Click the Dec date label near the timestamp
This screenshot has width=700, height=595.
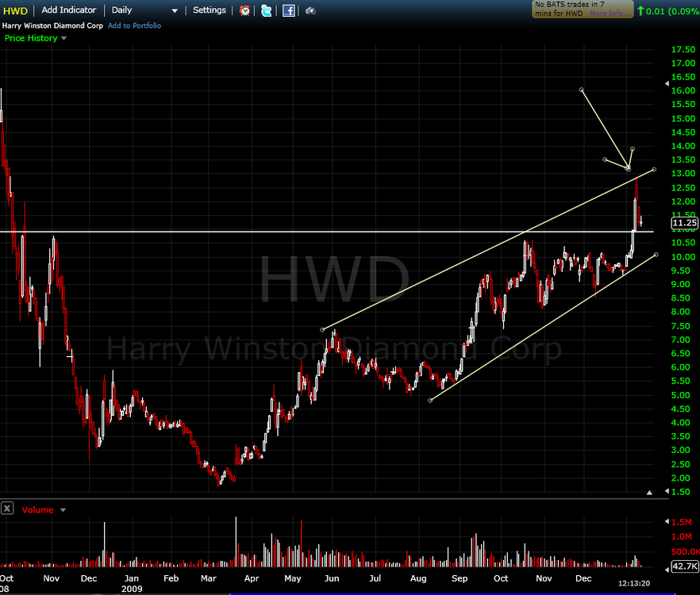[x=583, y=578]
